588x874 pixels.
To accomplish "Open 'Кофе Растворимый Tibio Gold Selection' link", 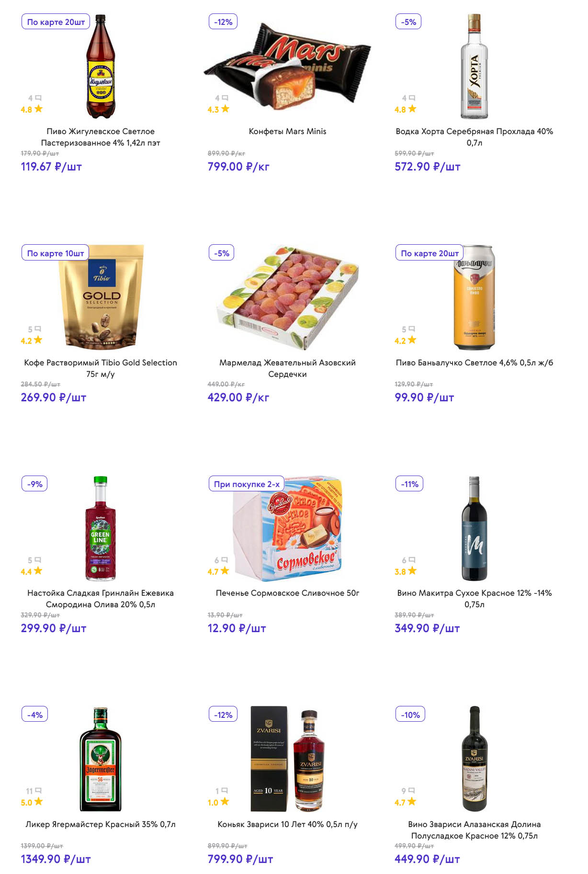I will [101, 368].
